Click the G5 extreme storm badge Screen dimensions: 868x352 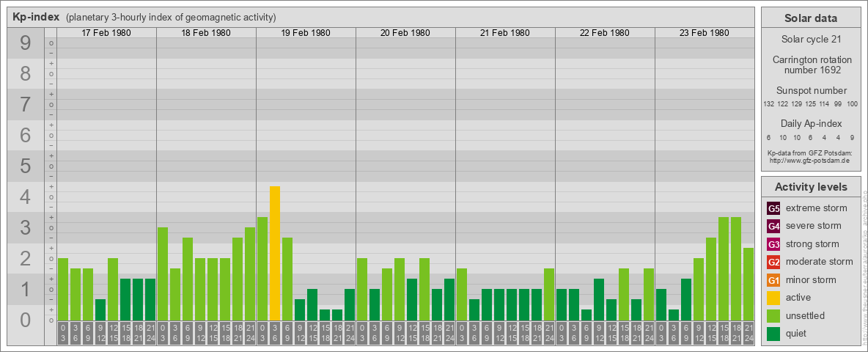coord(773,209)
